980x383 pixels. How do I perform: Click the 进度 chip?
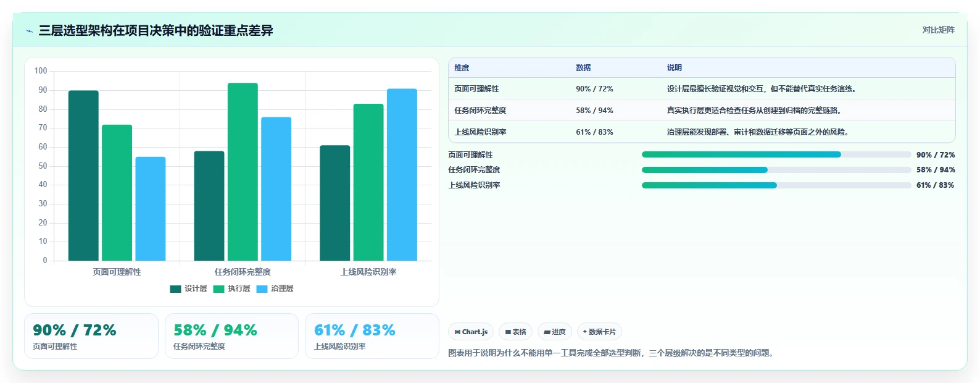[555, 332]
